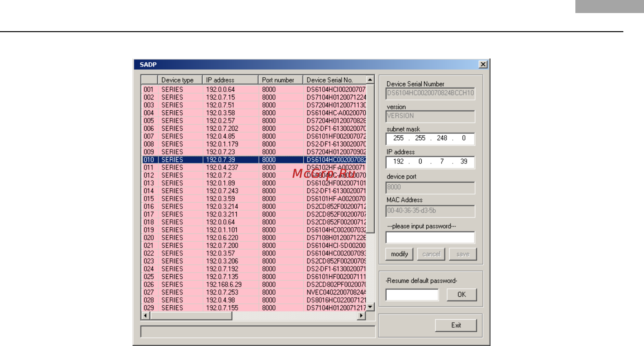The image size is (644, 346).
Task: Select row 008 with IP 192.0.1.179
Action: tap(254, 144)
